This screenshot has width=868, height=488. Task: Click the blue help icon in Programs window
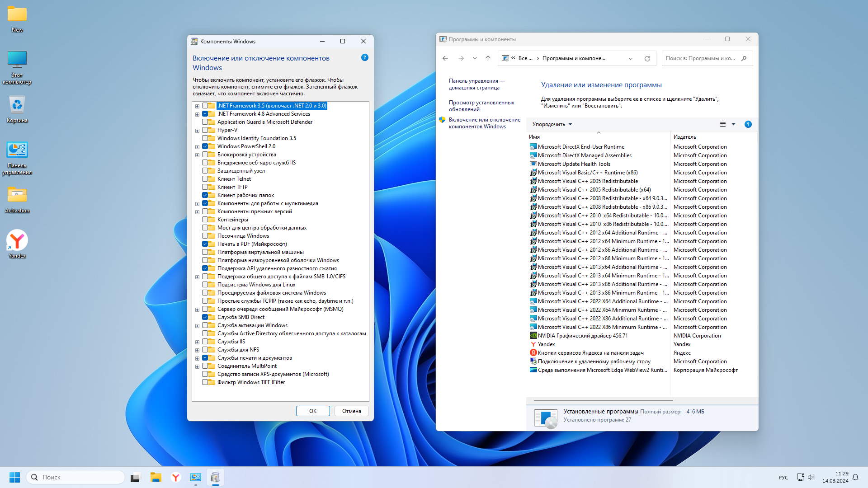point(748,124)
